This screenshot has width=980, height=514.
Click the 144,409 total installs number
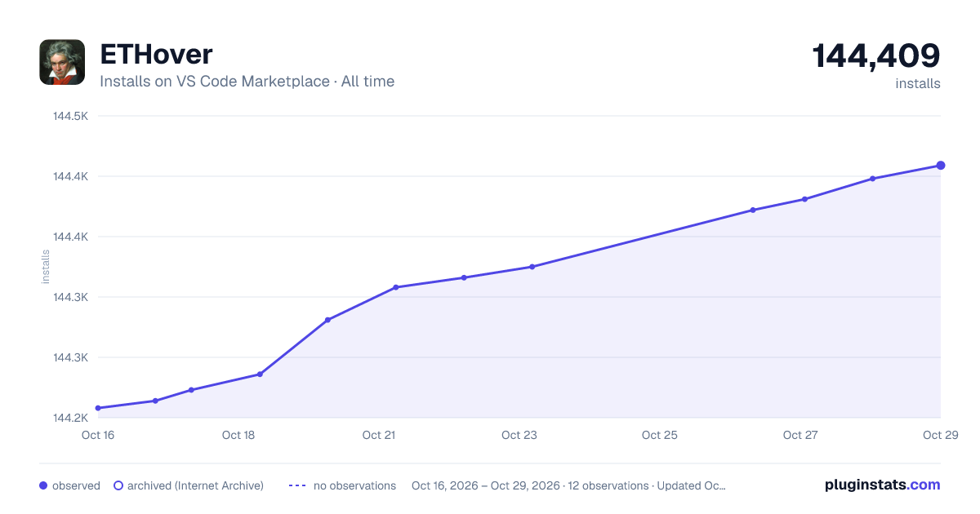point(876,55)
